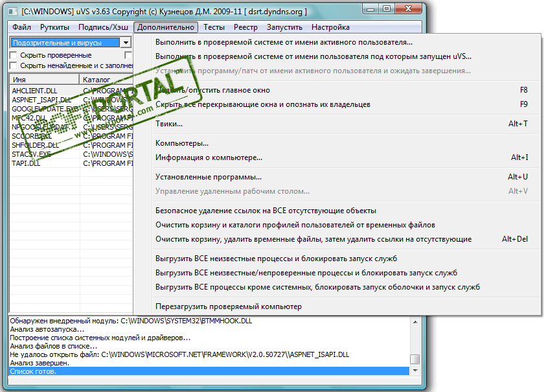Open the Тесты menu
This screenshot has width=546, height=392.
coord(214,27)
